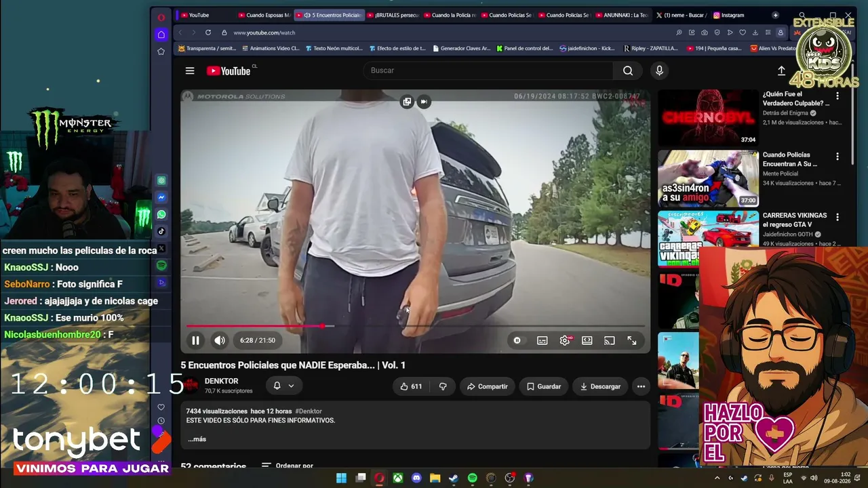
Task: Open a new browser tab
Action: pyautogui.click(x=775, y=15)
